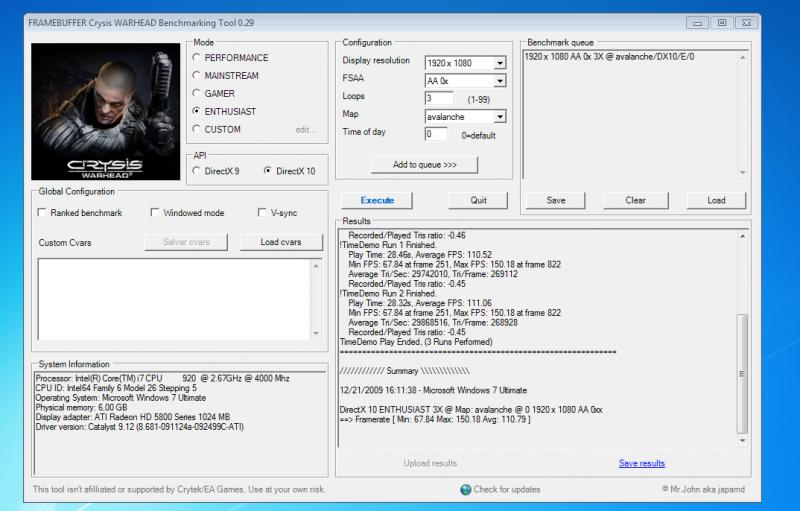Start benchmark with Execute button

click(377, 200)
